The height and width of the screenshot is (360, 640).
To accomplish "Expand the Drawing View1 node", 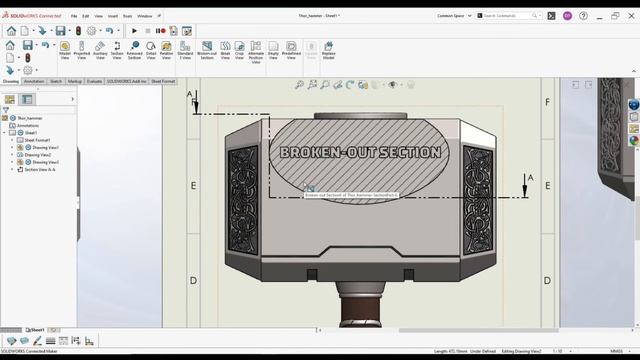I will coord(12,147).
